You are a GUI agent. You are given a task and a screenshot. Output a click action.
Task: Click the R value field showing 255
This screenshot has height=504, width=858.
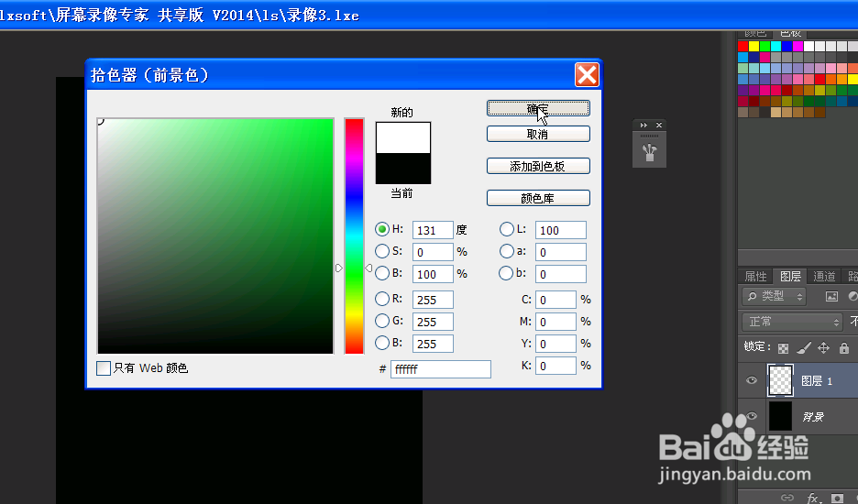[x=433, y=300]
